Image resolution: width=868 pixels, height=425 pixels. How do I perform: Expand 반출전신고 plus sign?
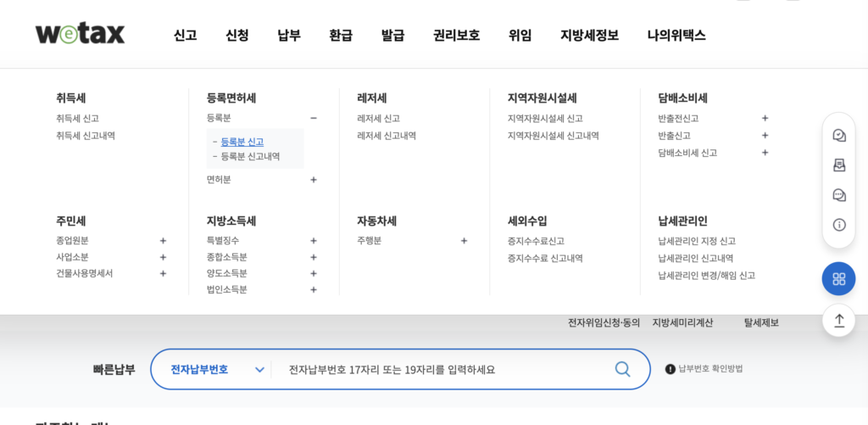coord(765,118)
